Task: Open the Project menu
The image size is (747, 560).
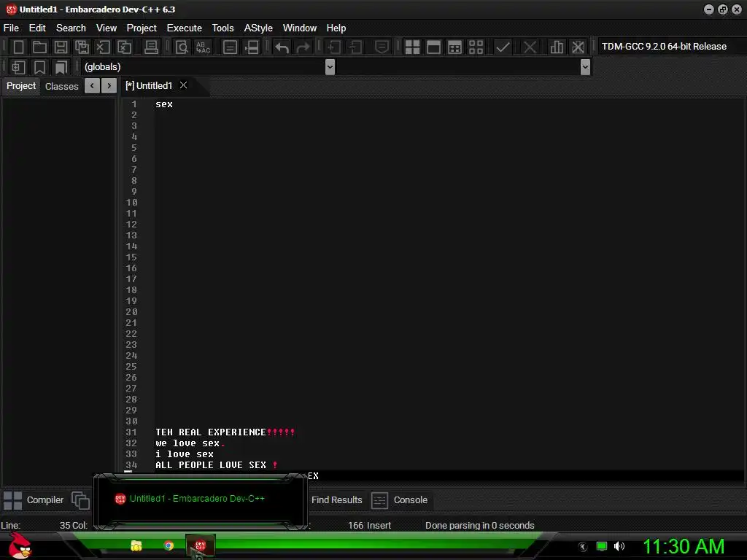Action: point(142,28)
